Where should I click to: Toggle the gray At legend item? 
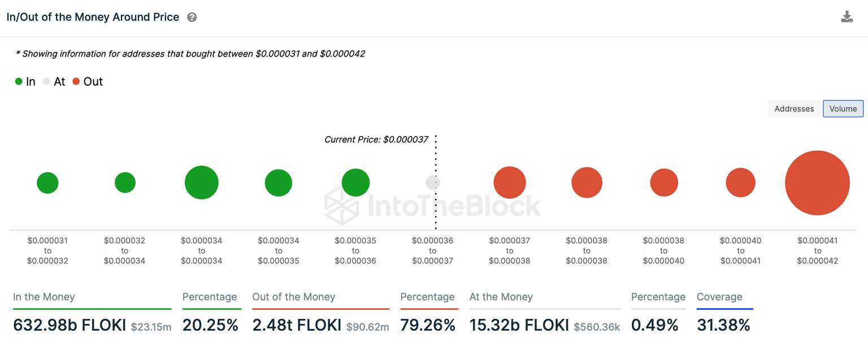[54, 82]
